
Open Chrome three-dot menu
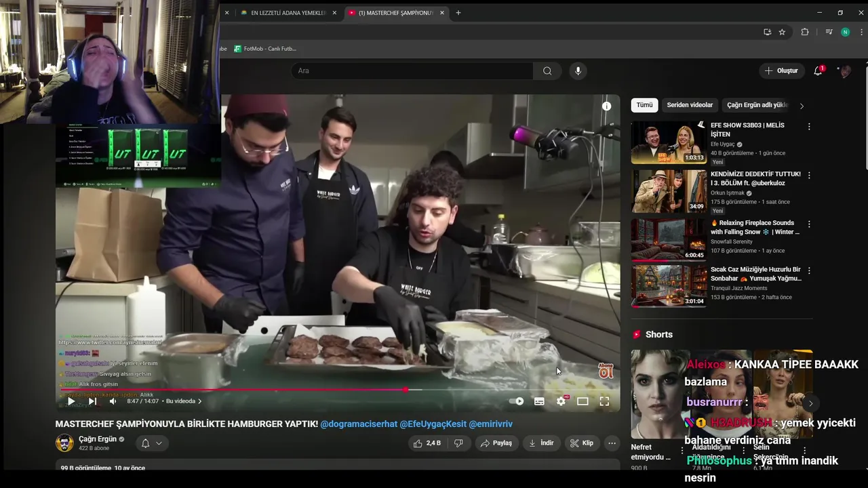tap(861, 32)
